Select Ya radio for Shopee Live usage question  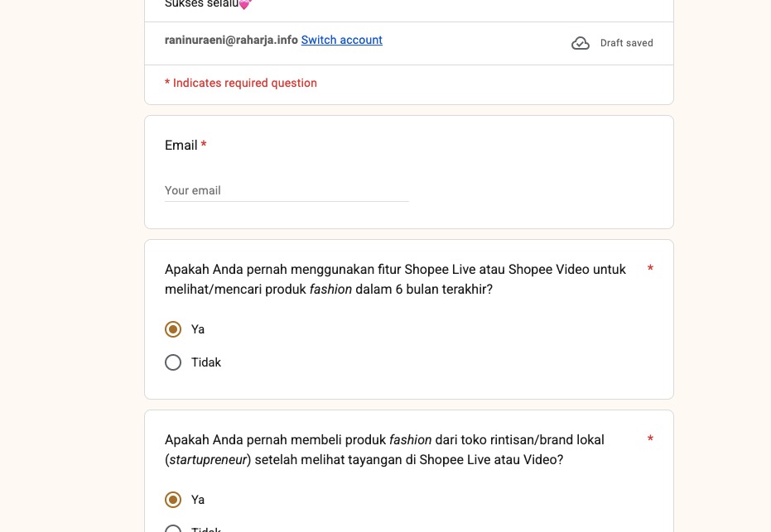173,329
